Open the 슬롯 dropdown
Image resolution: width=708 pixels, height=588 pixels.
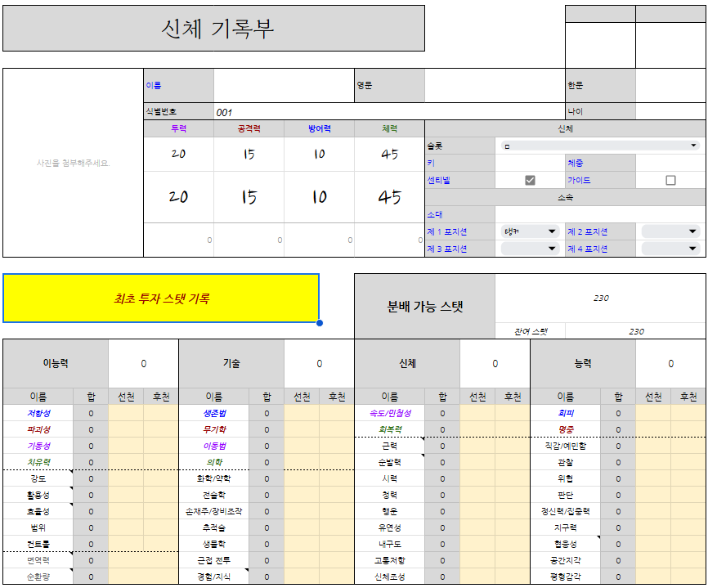coord(600,146)
